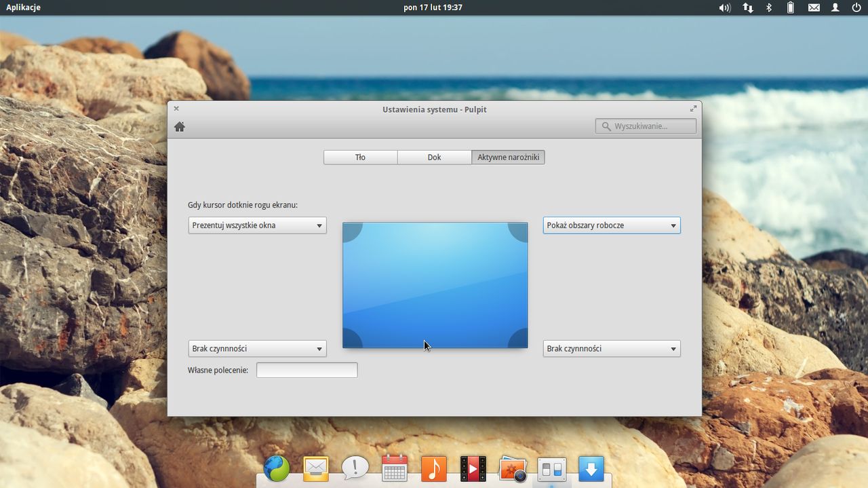Image resolution: width=868 pixels, height=488 pixels.
Task: Open the Videos app in the dock
Action: click(473, 469)
